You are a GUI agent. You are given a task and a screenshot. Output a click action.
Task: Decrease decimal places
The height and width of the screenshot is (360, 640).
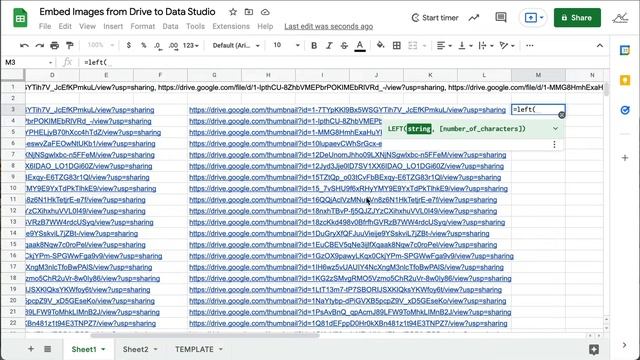[158, 45]
